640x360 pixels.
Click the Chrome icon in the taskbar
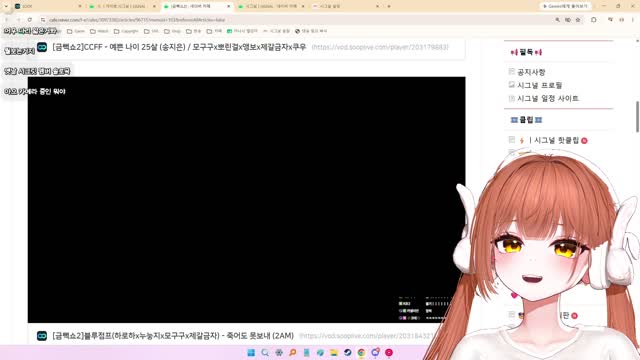(x=361, y=353)
